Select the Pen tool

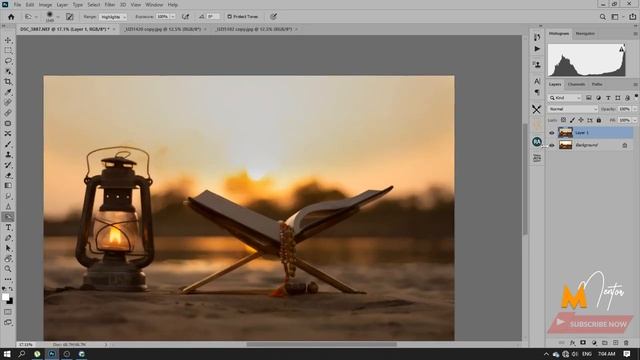click(8, 238)
